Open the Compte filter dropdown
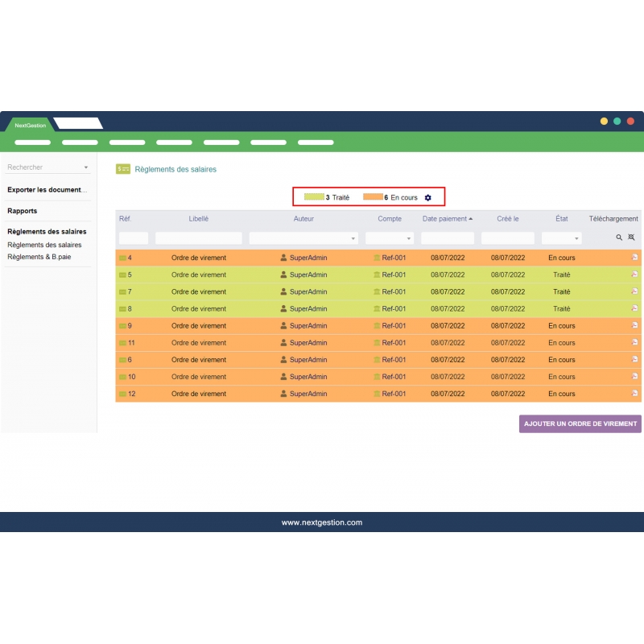Image resolution: width=644 pixels, height=644 pixels. pos(390,238)
